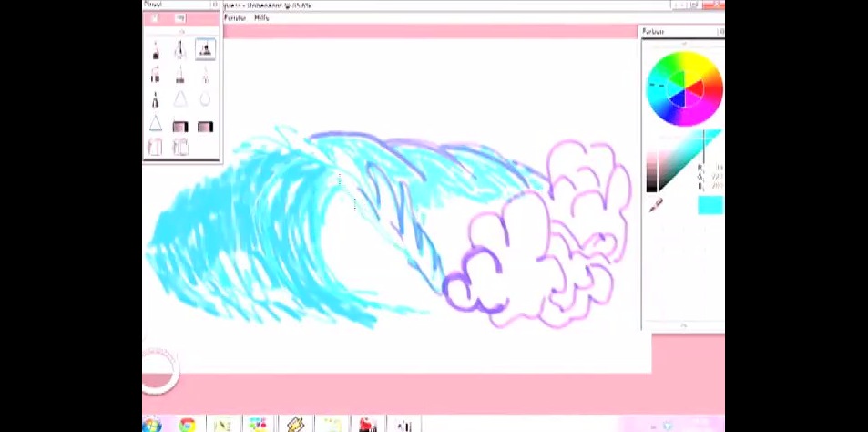Open the Windows Start button
The image size is (868, 432).
(151, 425)
